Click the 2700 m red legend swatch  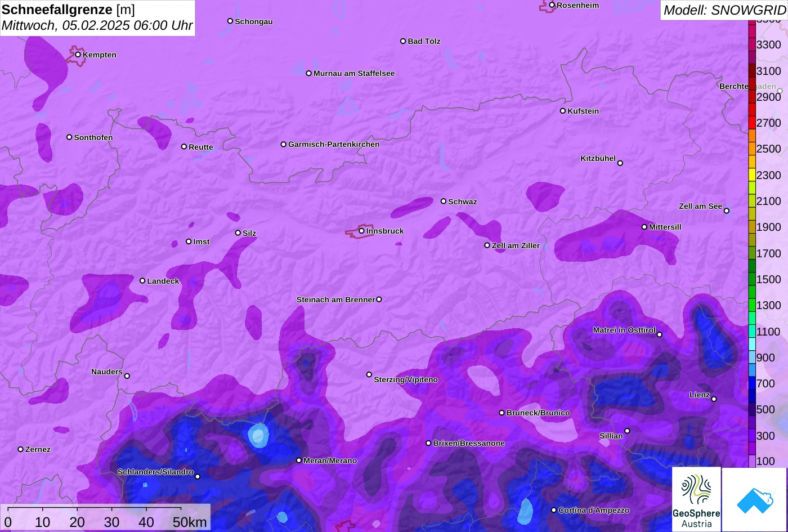[x=752, y=123]
